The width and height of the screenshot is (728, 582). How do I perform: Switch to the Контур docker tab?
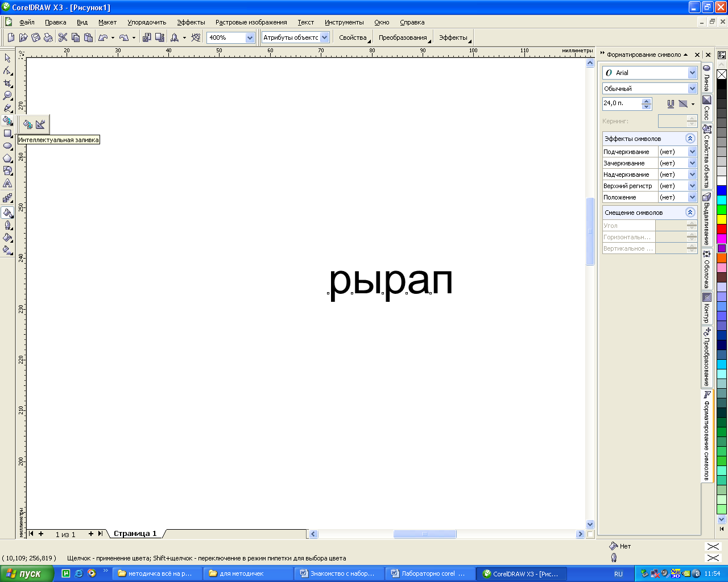point(706,308)
